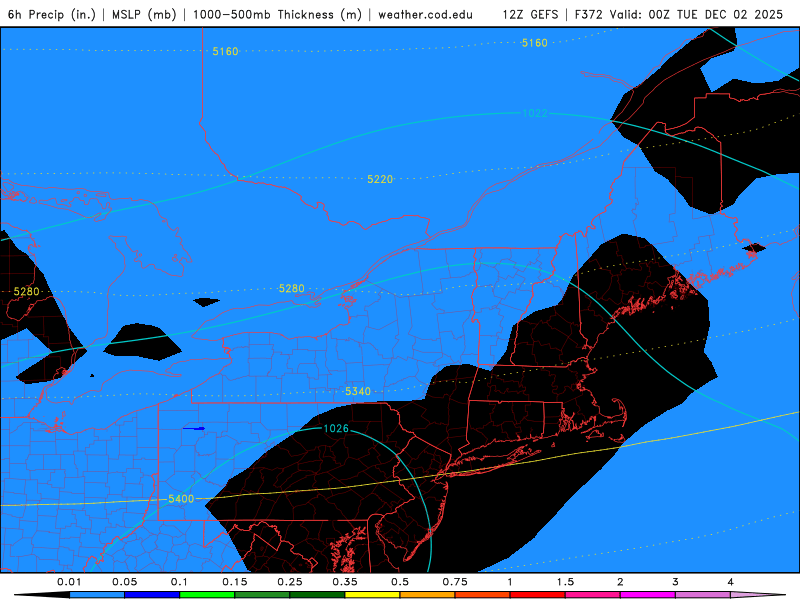Click the '12Z GEFS' model run label
This screenshot has height=600, width=800.
click(x=530, y=14)
